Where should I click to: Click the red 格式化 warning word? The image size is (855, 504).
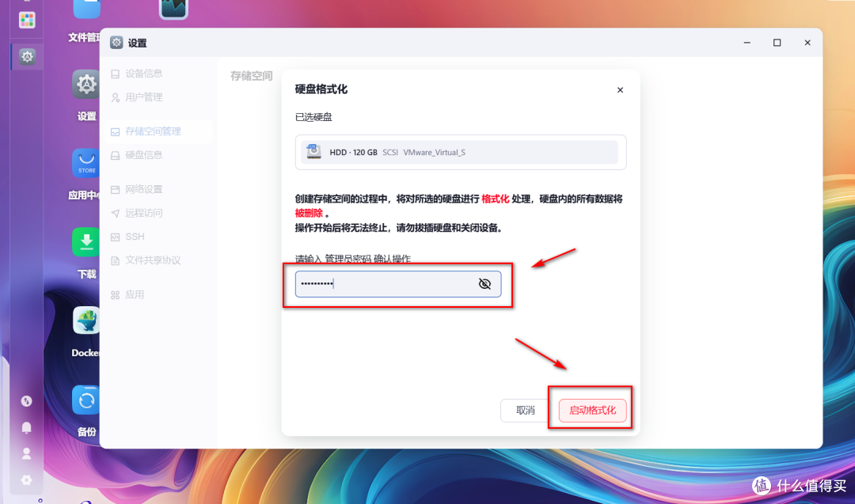[x=495, y=199]
